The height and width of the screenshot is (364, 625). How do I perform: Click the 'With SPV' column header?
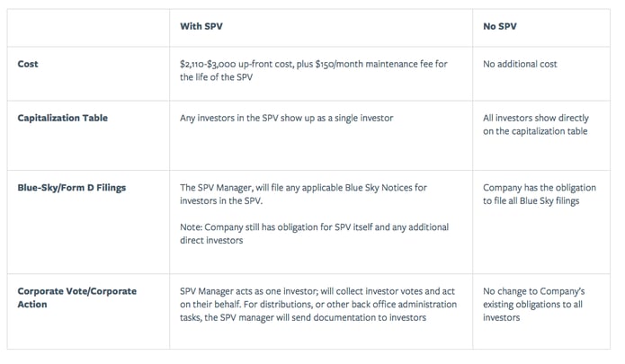coord(201,26)
